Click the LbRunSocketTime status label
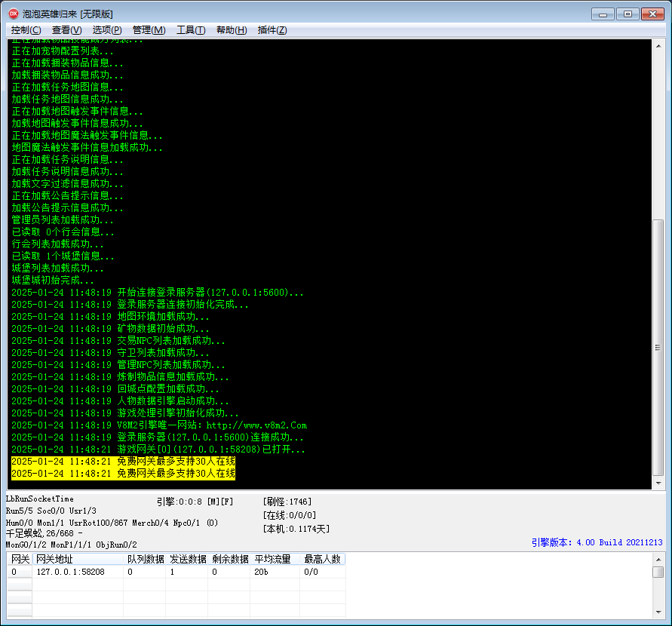Screen dimensions: 672x626 tap(40, 499)
